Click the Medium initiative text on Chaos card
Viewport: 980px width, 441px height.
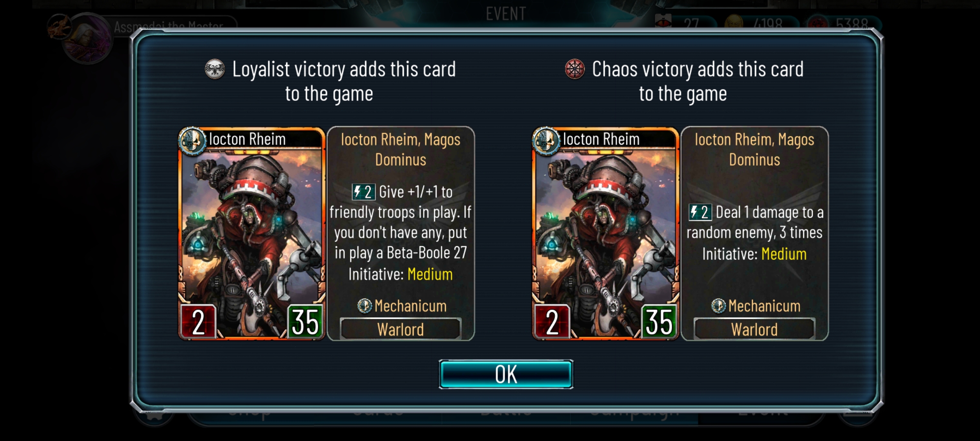784,254
